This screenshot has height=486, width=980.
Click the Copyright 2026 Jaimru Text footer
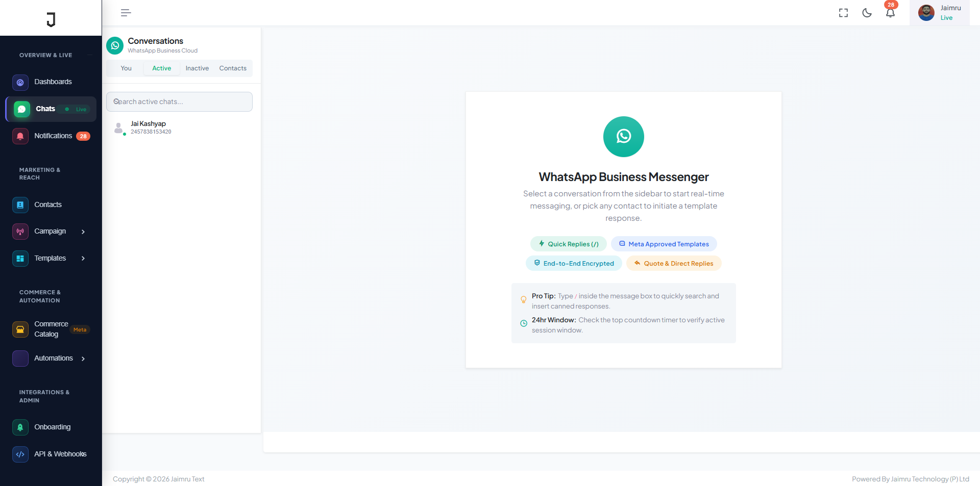click(x=158, y=479)
